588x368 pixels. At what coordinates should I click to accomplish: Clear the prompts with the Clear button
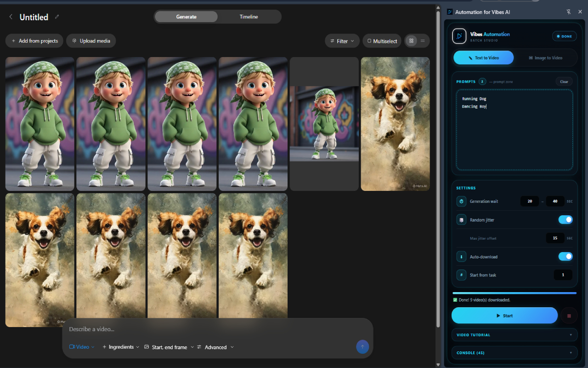click(564, 81)
